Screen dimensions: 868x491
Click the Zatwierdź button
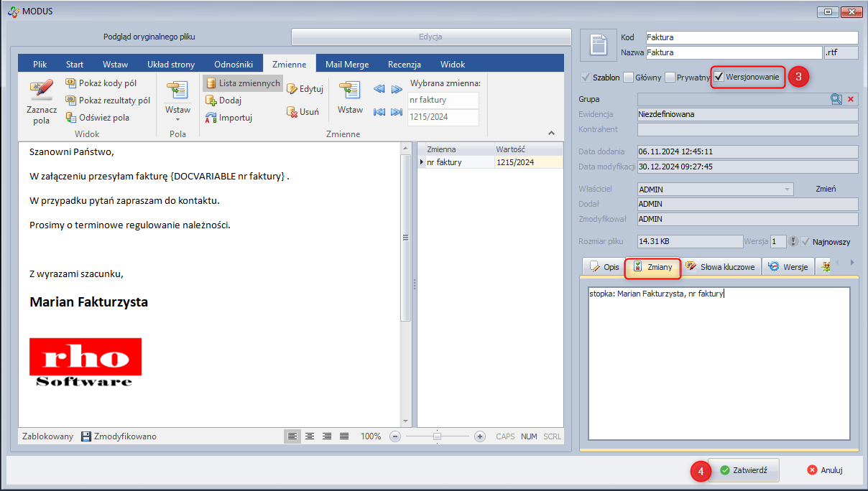744,470
